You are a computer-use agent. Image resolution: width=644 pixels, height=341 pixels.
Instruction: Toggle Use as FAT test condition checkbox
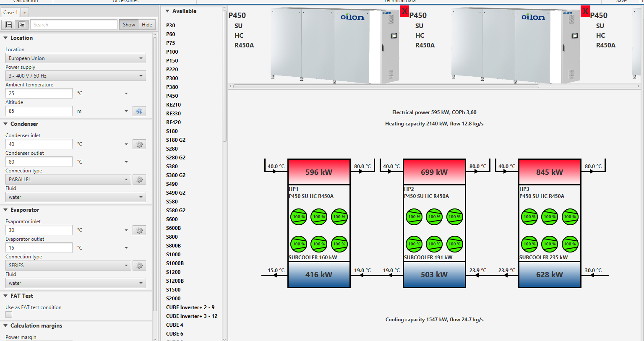point(9,315)
